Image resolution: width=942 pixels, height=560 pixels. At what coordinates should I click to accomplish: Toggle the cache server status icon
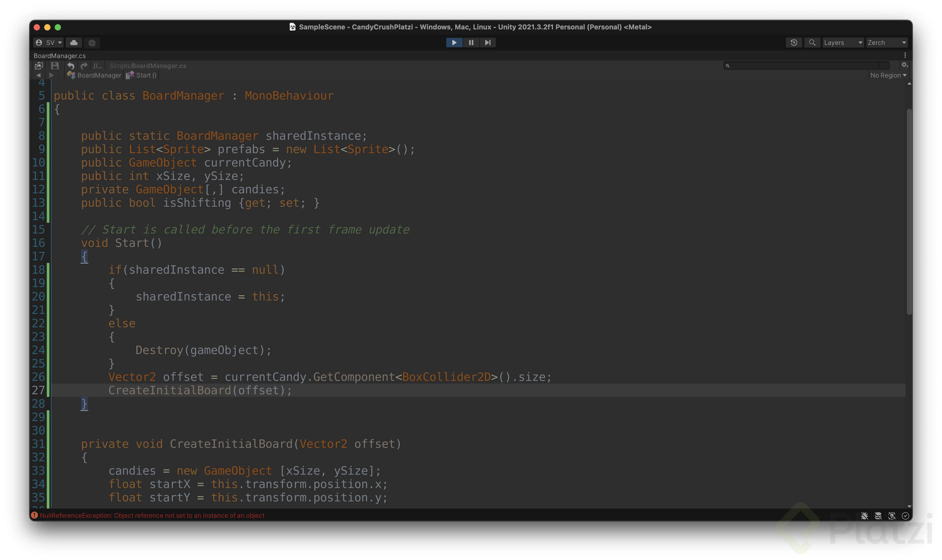coord(878,515)
